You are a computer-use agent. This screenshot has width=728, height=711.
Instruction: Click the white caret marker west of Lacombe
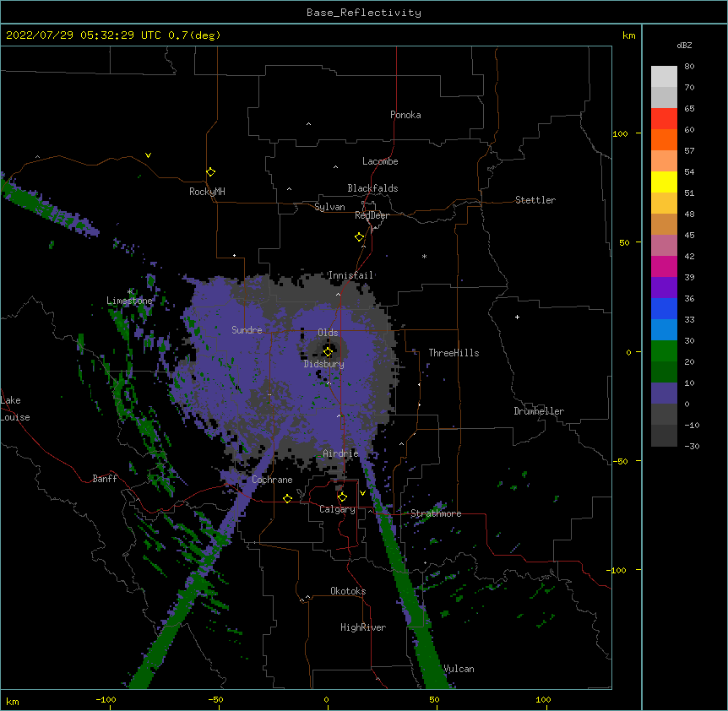(335, 167)
